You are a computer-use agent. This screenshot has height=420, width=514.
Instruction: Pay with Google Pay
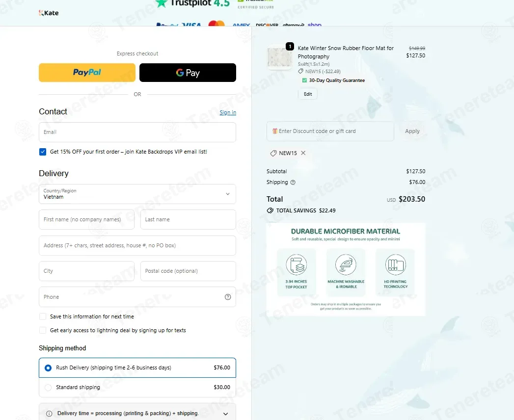[x=188, y=73]
